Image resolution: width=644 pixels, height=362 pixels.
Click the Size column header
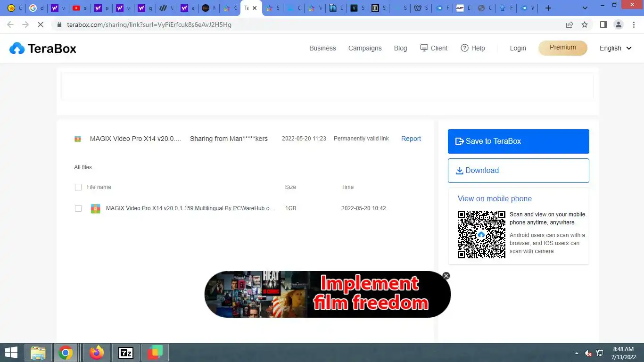pos(290,187)
